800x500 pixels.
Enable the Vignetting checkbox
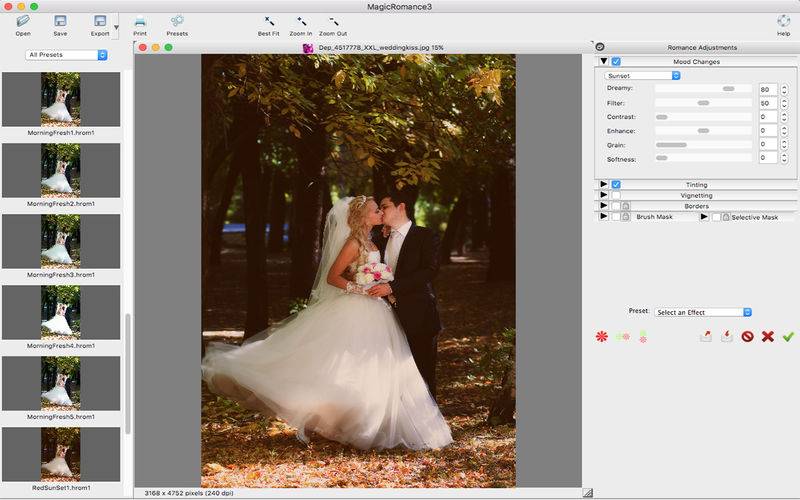pyautogui.click(x=617, y=196)
